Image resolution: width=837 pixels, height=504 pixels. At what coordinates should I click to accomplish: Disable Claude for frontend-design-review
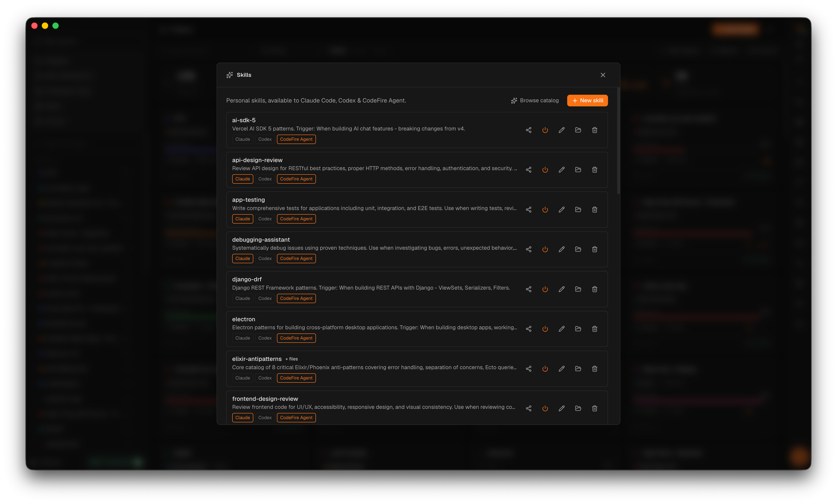(x=243, y=417)
